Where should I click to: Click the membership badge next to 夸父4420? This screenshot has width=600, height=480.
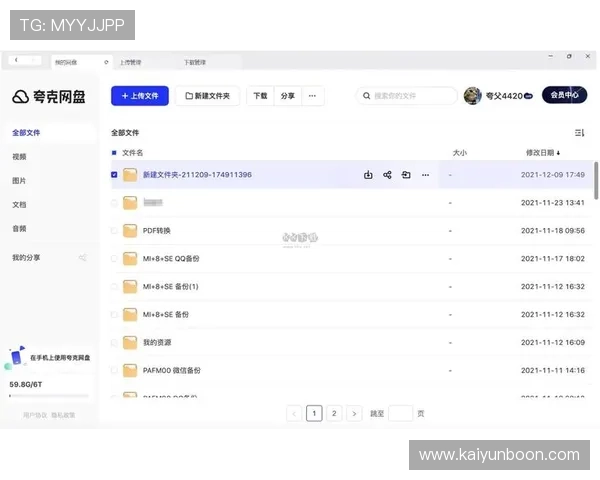[x=528, y=96]
